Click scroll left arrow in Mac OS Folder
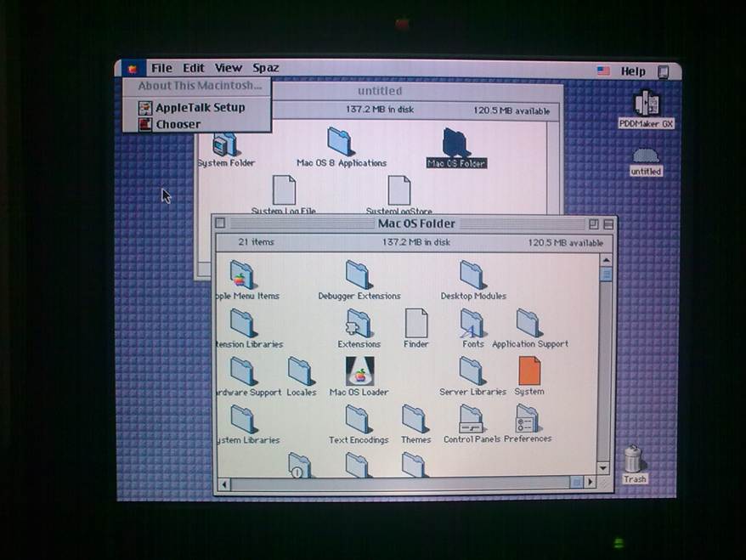Image resolution: width=746 pixels, height=560 pixels. click(x=224, y=484)
